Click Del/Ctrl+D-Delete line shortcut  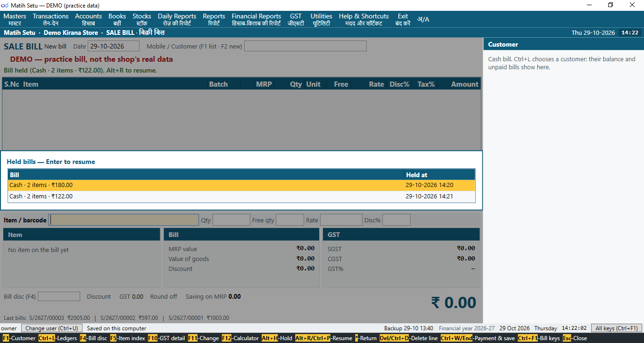408,338
